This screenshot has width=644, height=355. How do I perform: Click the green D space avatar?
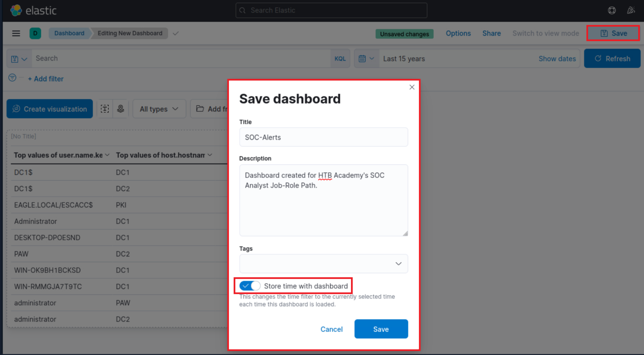coord(35,33)
